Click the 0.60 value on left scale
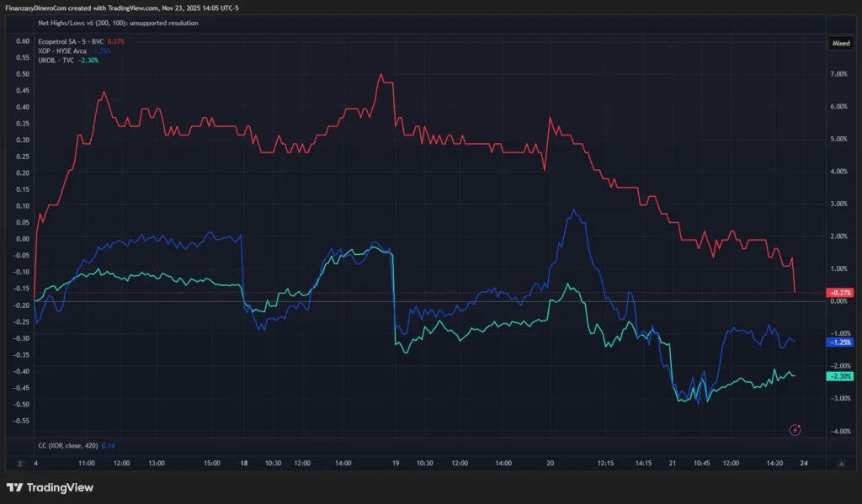Screen dimensions: 862x504 23,41
